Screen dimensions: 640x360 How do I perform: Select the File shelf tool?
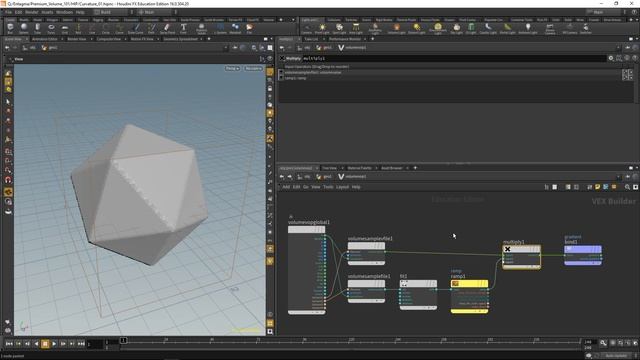click(x=249, y=29)
